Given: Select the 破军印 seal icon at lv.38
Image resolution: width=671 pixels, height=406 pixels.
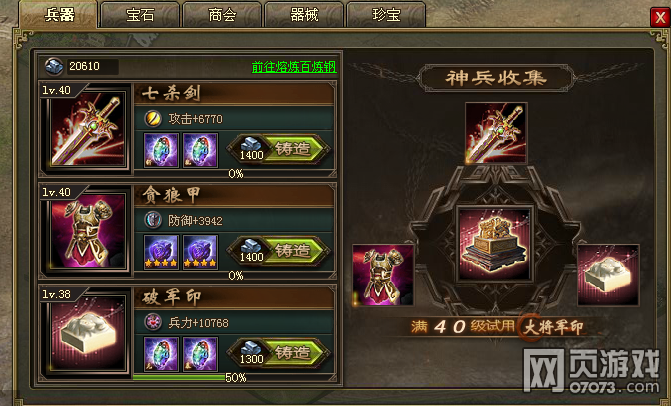Looking at the screenshot, I should coord(88,334).
